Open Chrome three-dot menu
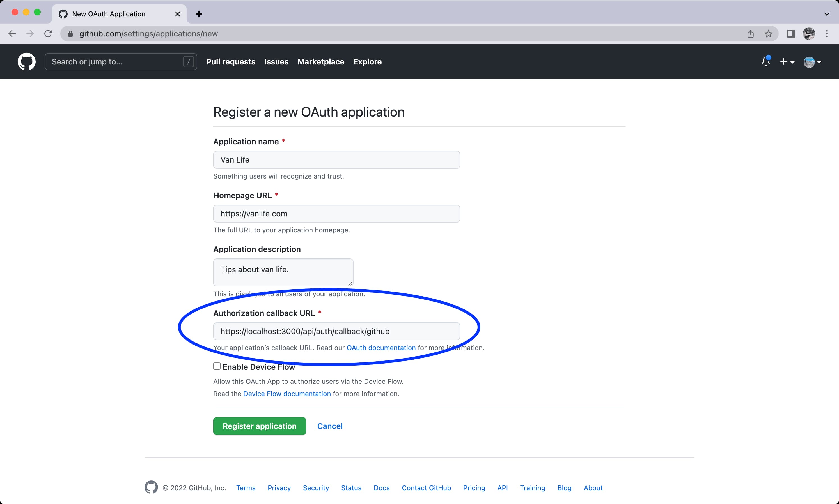This screenshot has width=839, height=504. [x=827, y=34]
